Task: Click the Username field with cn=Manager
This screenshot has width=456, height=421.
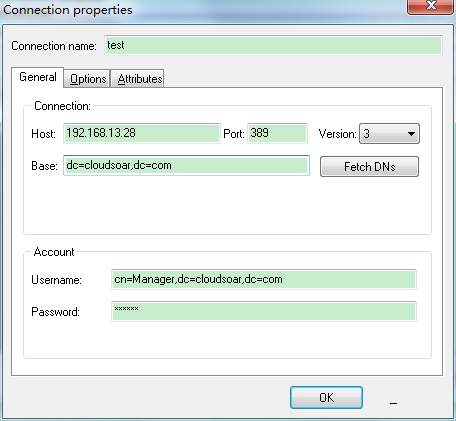Action: click(264, 279)
